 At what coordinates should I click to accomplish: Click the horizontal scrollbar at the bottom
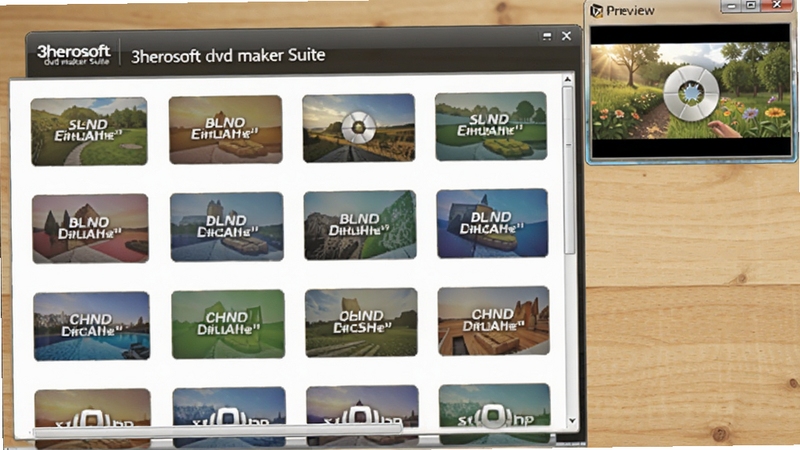point(217,433)
